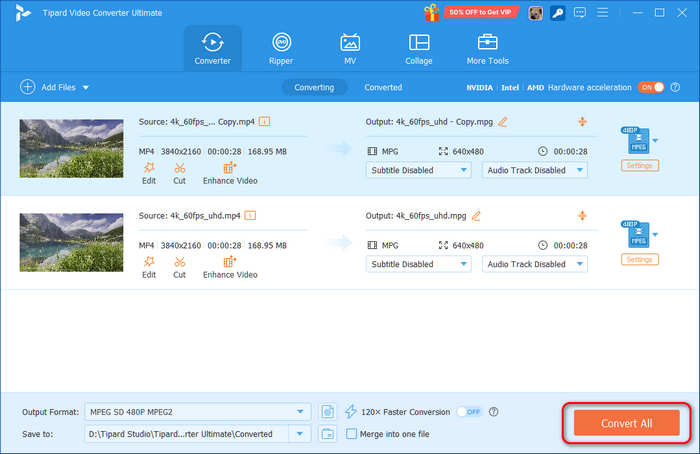
Task: Click Intel acceleration label
Action: pyautogui.click(x=510, y=87)
